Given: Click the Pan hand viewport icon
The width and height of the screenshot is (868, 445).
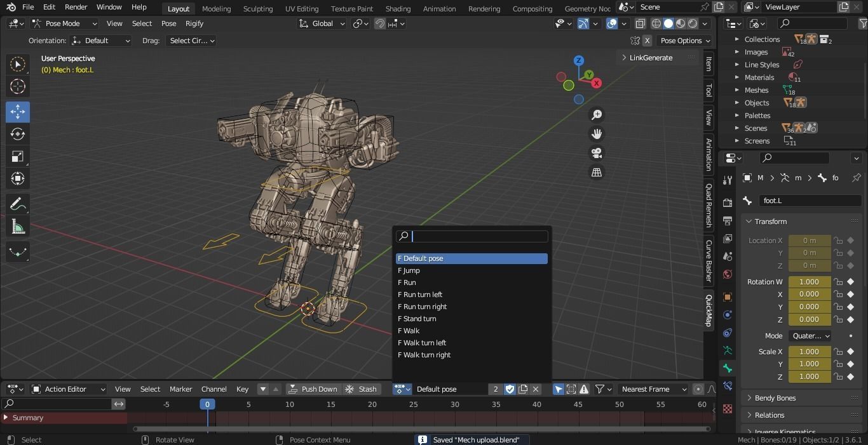Looking at the screenshot, I should click(x=597, y=134).
